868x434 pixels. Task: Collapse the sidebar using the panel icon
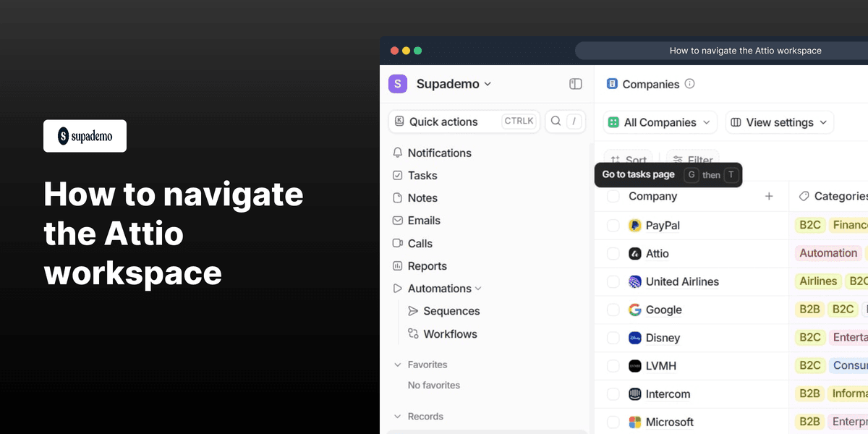point(575,84)
